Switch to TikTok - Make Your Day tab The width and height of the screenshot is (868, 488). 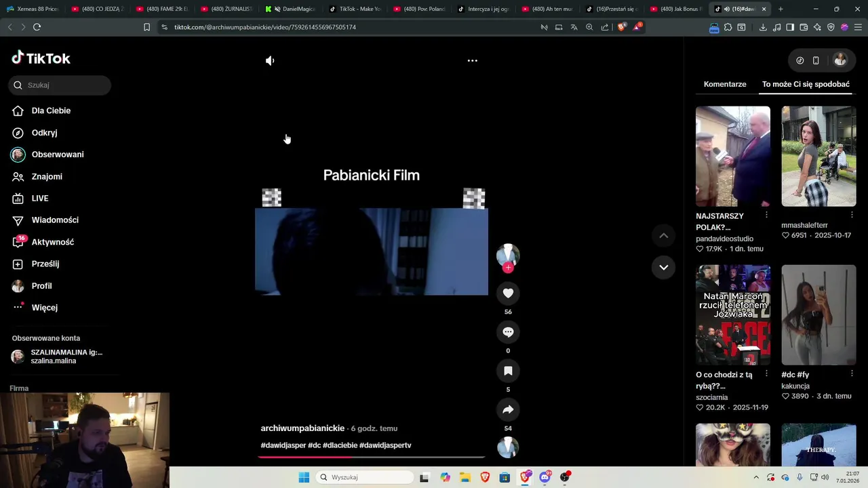(x=355, y=9)
